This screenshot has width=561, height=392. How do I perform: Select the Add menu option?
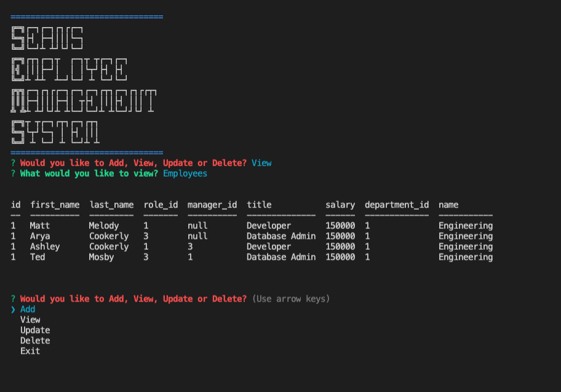click(x=27, y=309)
